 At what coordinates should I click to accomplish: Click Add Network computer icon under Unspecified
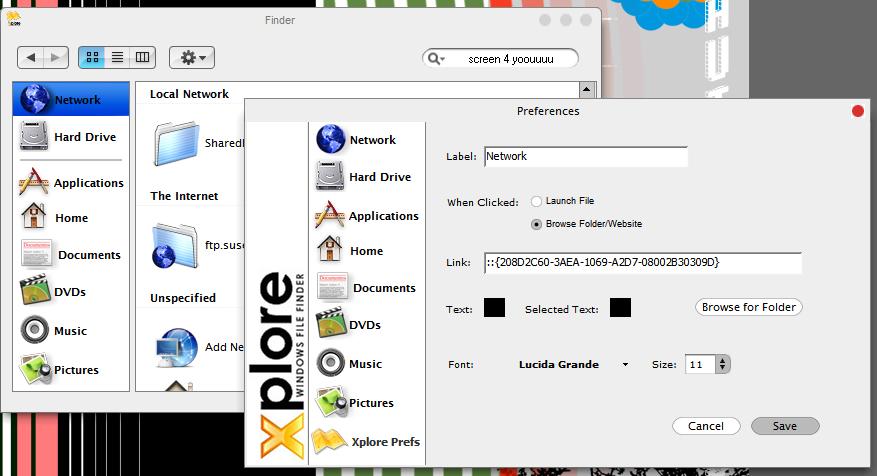pyautogui.click(x=176, y=348)
